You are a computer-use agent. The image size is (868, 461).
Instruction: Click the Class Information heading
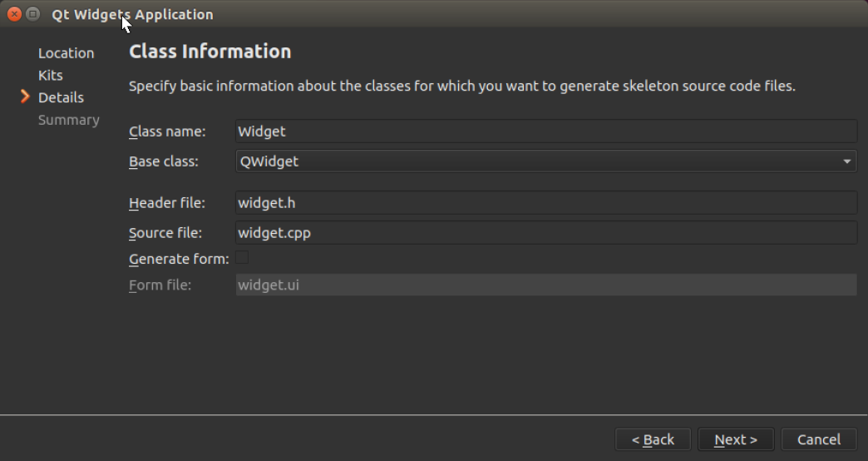(210, 52)
